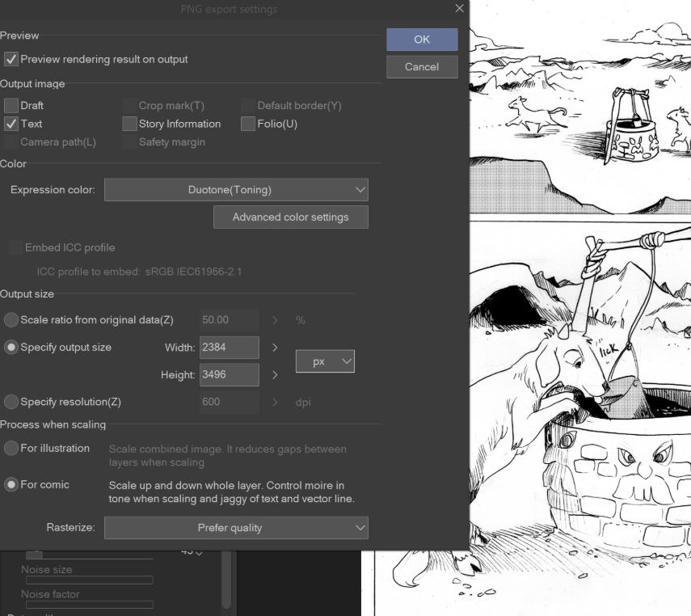
Task: Tick the Folio(U) checkbox
Action: coord(248,124)
